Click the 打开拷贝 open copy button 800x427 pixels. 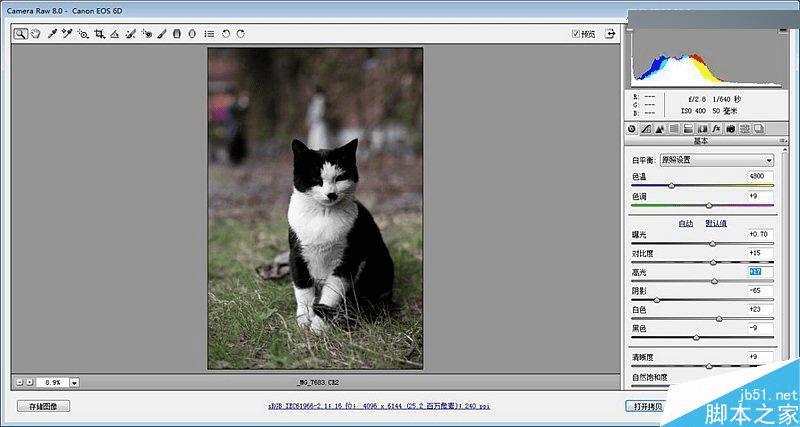click(645, 407)
